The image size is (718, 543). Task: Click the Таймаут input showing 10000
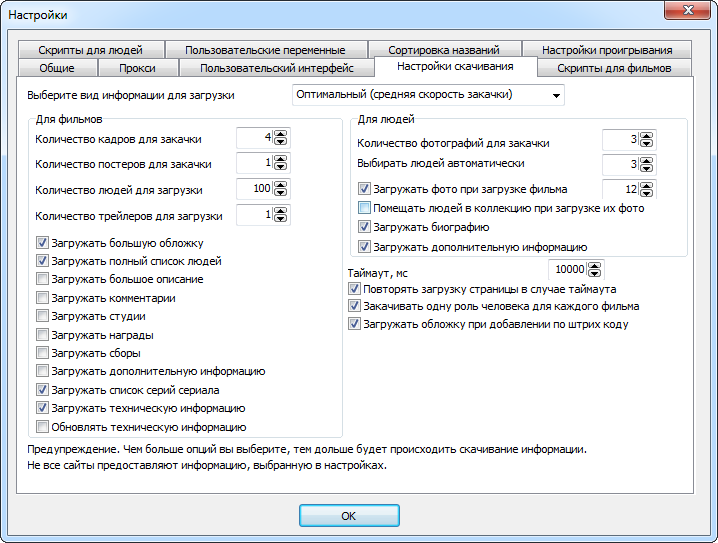point(568,269)
